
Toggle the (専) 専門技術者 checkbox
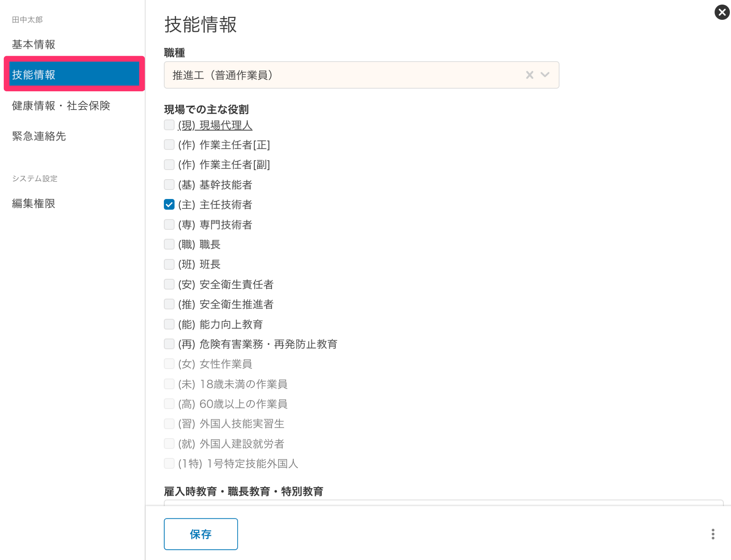pos(169,224)
